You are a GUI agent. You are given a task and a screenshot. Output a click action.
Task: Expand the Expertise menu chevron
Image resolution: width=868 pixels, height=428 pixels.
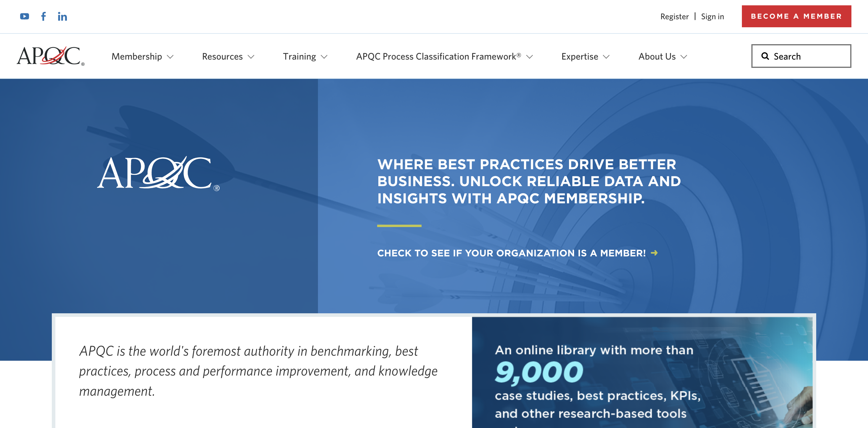click(607, 57)
